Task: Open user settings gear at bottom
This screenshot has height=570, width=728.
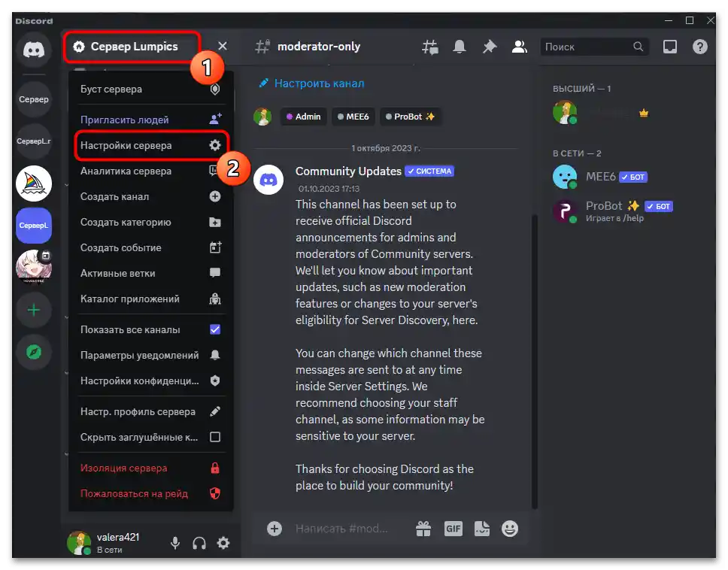Action: point(223,543)
